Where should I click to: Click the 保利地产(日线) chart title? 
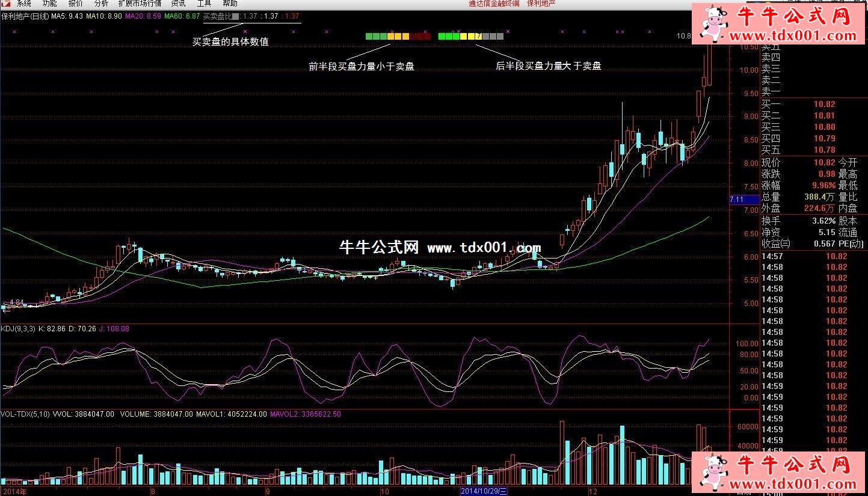point(25,16)
